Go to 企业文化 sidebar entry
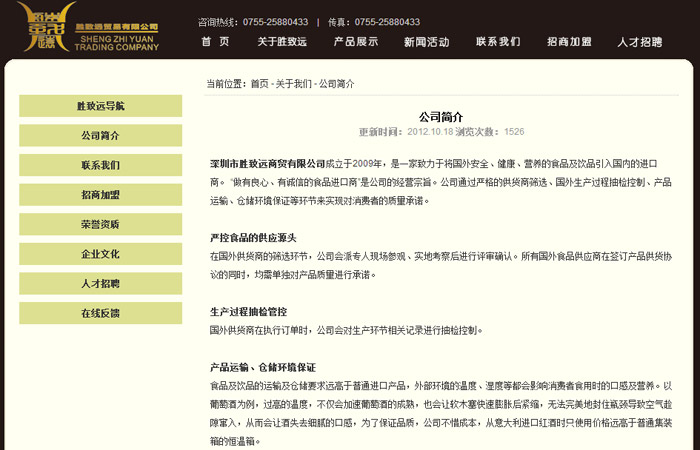 point(100,254)
